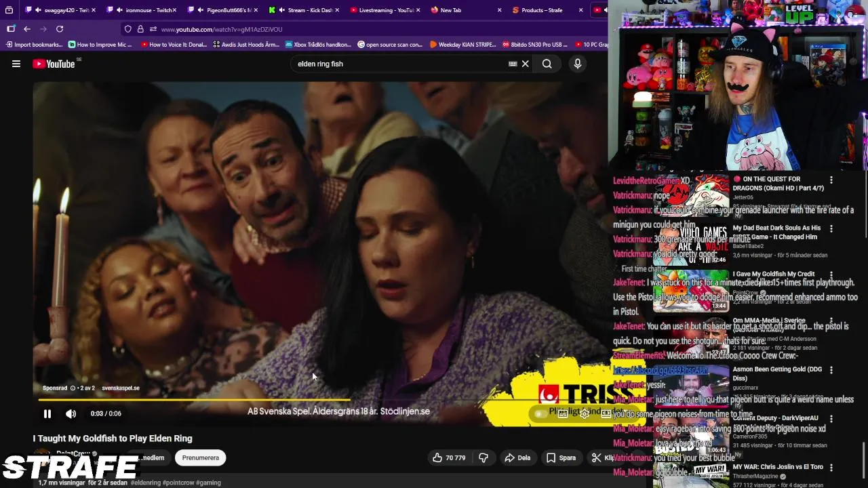Close the Products – Strafe tab

[x=580, y=10]
